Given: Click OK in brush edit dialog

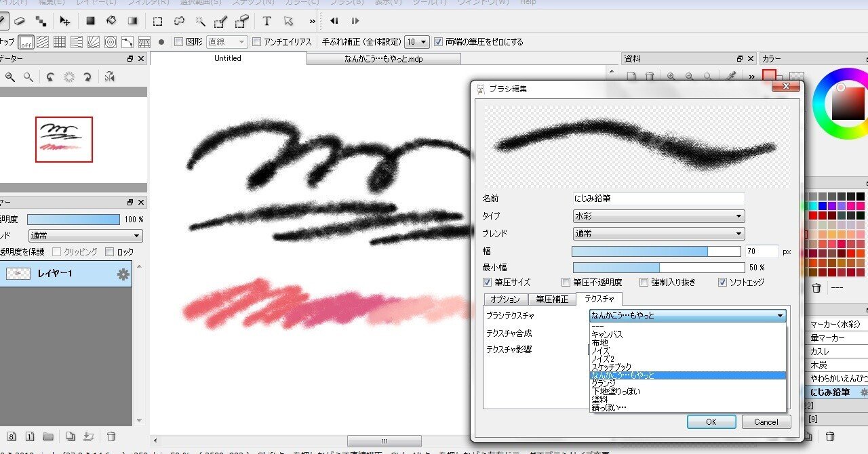Looking at the screenshot, I should 711,421.
